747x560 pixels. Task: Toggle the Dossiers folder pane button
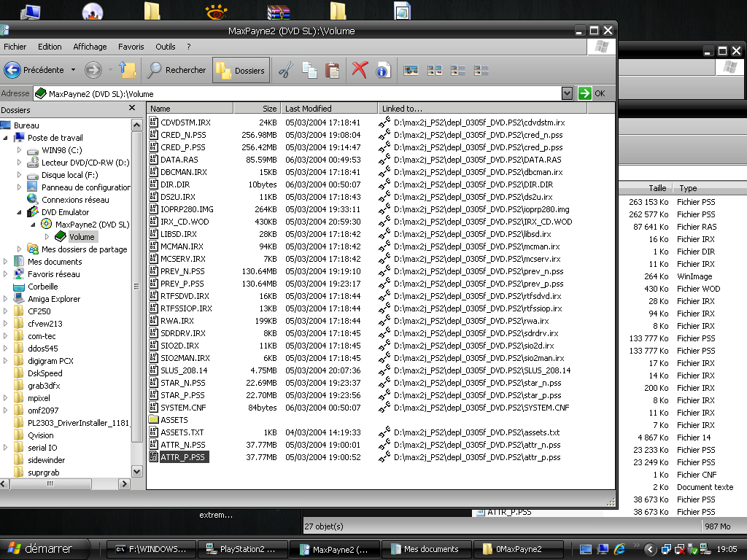point(241,70)
